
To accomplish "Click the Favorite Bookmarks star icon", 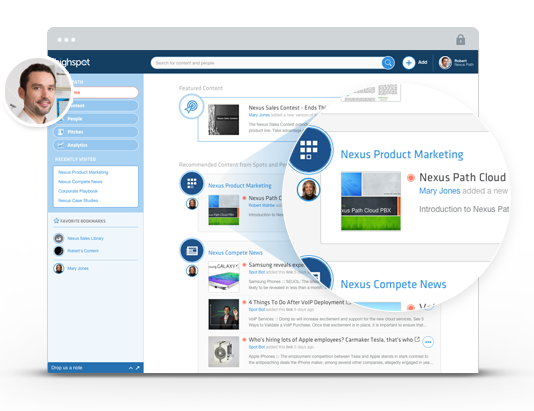I will click(x=56, y=221).
